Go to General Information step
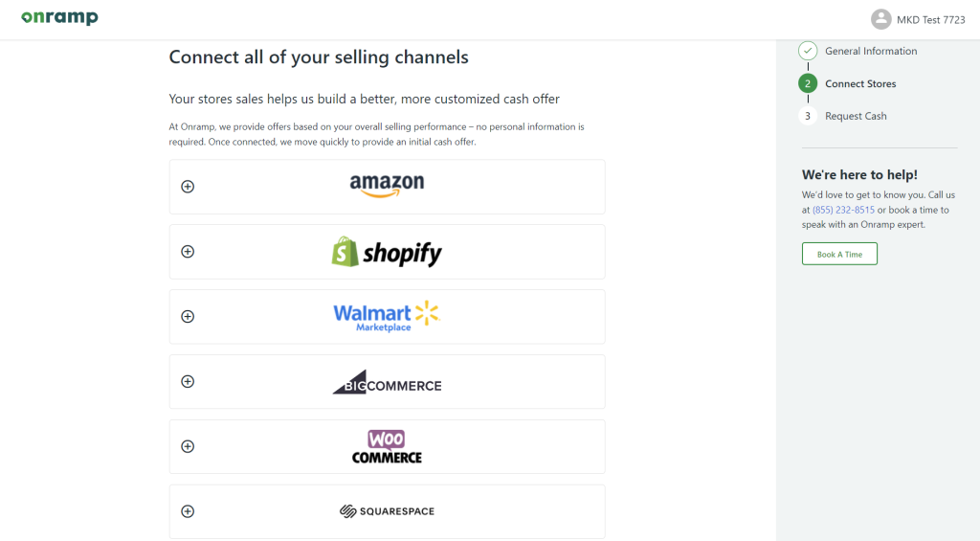The image size is (980, 541). pos(871,52)
